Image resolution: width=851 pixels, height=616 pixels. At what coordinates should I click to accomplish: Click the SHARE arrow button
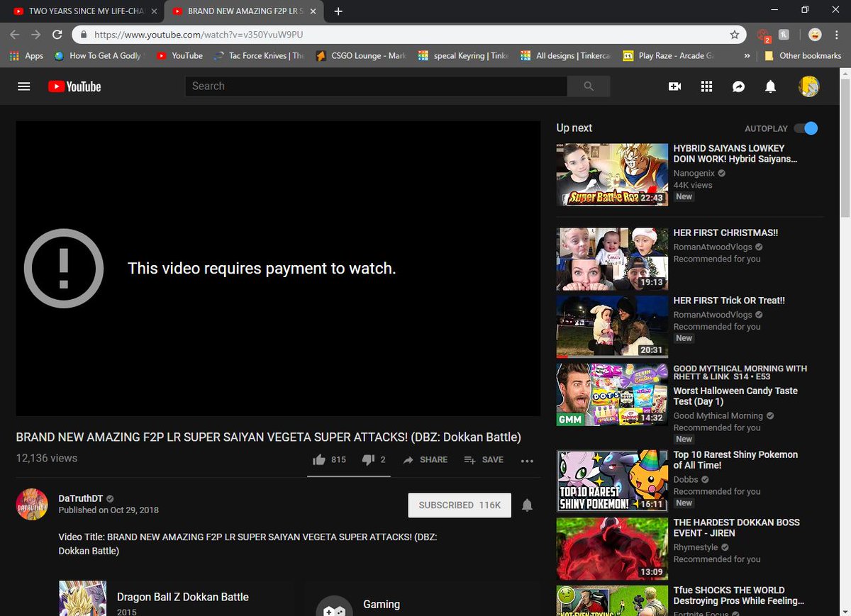coord(425,459)
